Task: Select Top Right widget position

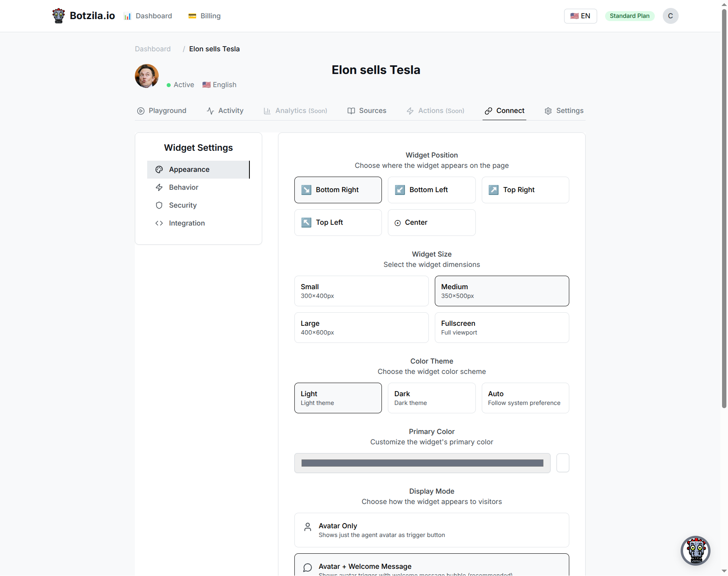Action: [x=526, y=190]
